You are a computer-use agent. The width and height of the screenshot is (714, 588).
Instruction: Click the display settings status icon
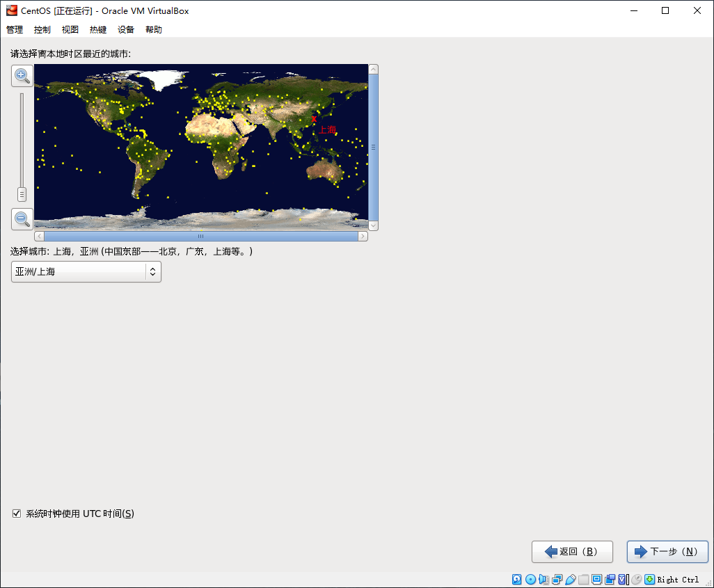597,580
